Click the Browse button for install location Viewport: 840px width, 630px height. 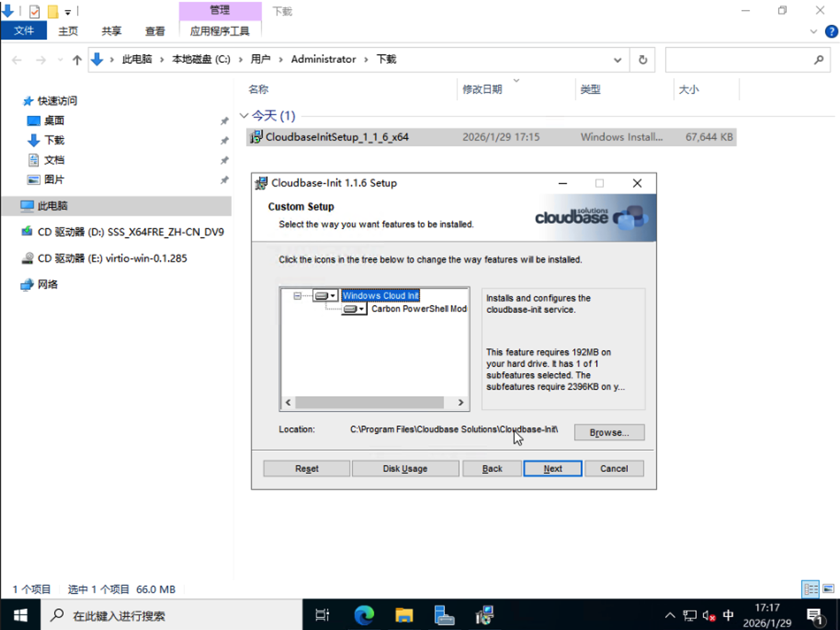coord(609,432)
